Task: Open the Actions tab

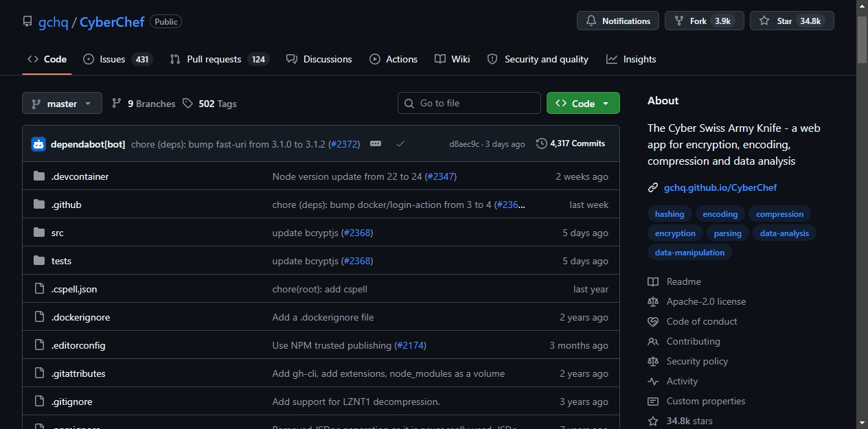Action: pyautogui.click(x=393, y=59)
